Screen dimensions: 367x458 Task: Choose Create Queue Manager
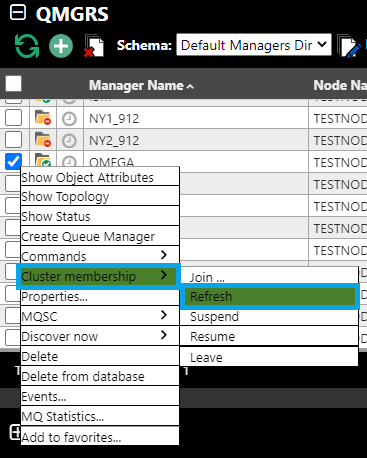100,237
